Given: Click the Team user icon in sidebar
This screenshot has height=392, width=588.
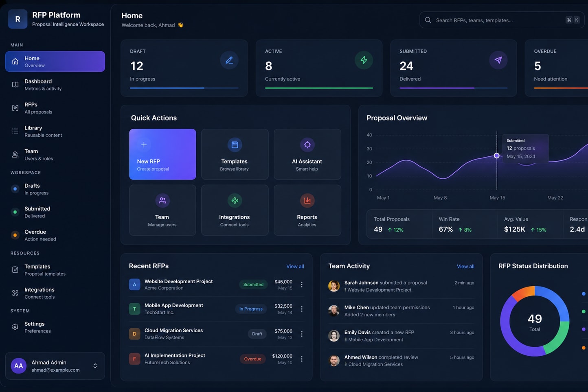Looking at the screenshot, I should click(x=15, y=155).
